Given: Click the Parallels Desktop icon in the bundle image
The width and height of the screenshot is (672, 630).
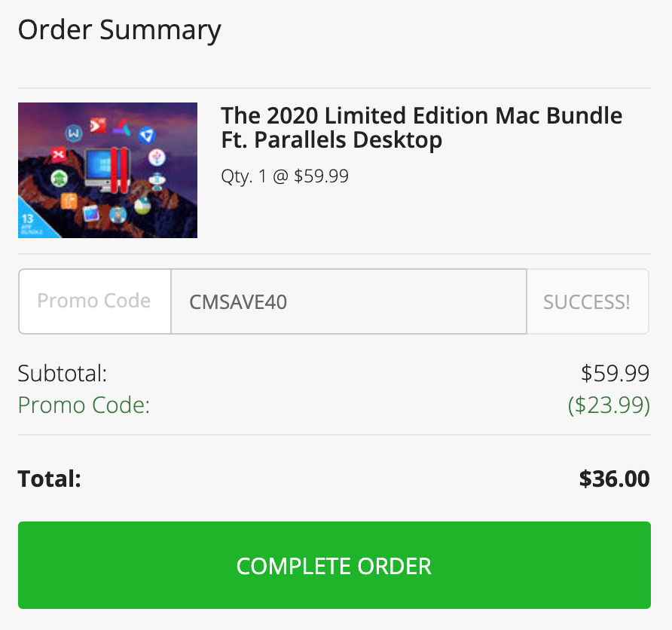Looking at the screenshot, I should click(106, 170).
